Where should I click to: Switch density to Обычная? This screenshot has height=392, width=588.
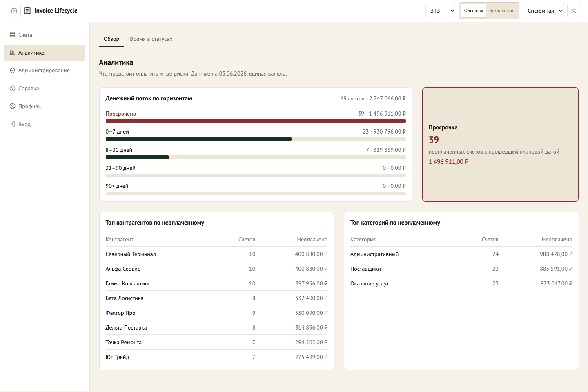[x=474, y=11]
